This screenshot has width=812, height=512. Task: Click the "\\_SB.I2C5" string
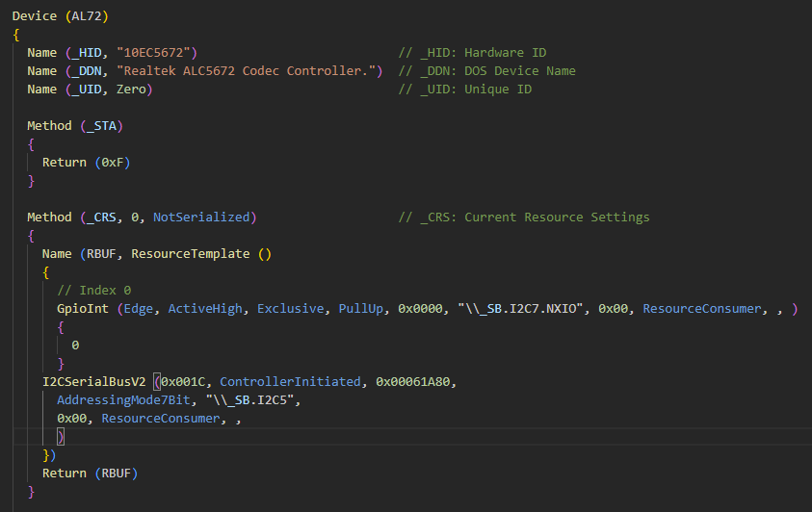coord(249,400)
